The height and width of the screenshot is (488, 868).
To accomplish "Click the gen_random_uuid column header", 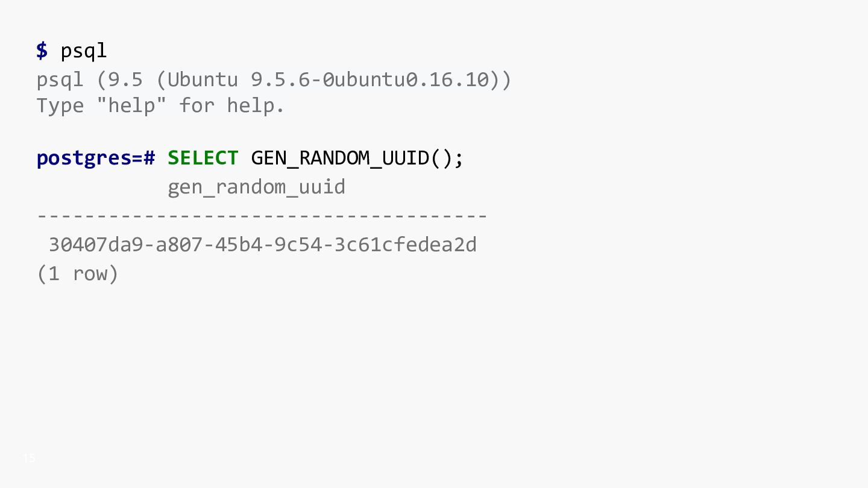I will coord(257,188).
